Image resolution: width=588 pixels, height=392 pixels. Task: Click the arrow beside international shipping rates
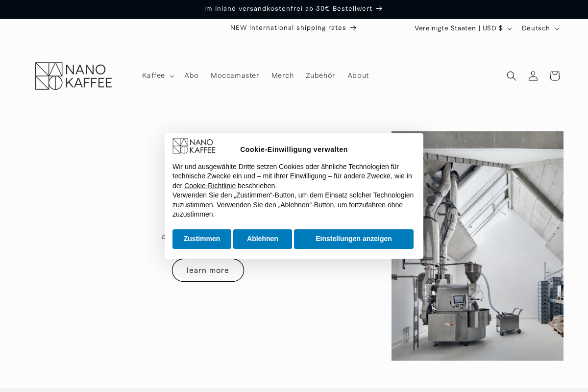(353, 28)
